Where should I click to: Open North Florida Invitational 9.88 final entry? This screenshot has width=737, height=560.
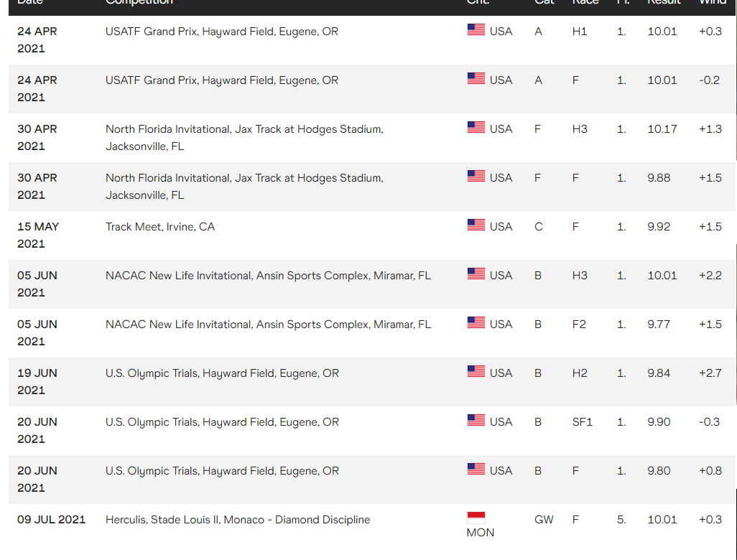point(244,187)
